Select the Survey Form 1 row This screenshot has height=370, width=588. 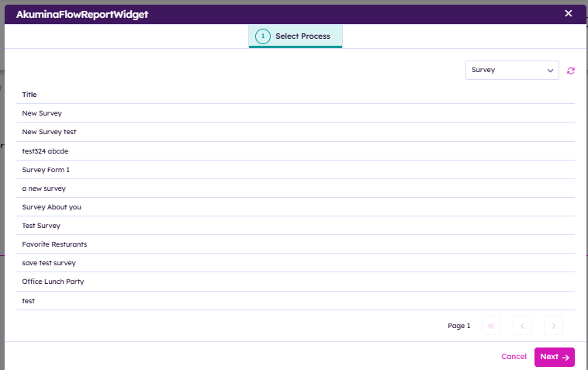tap(296, 170)
